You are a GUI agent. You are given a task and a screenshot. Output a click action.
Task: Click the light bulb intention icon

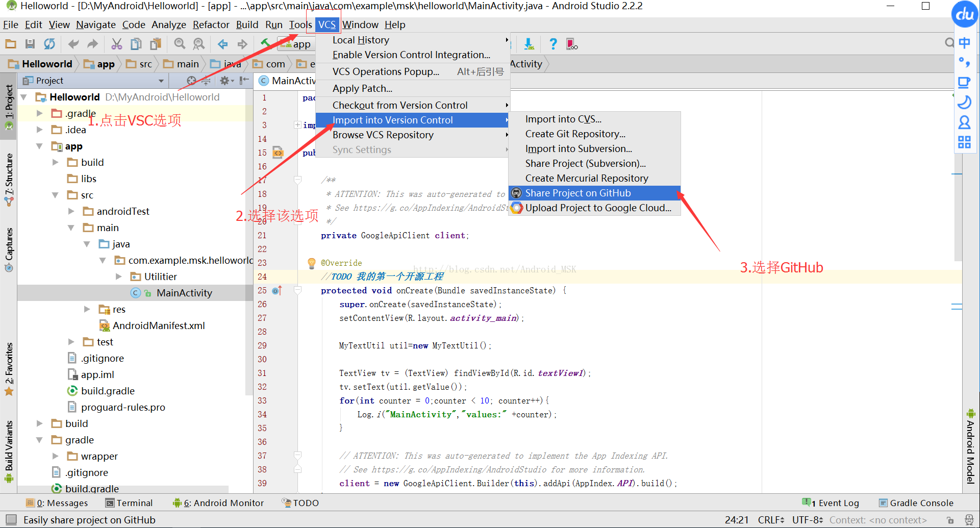(311, 263)
